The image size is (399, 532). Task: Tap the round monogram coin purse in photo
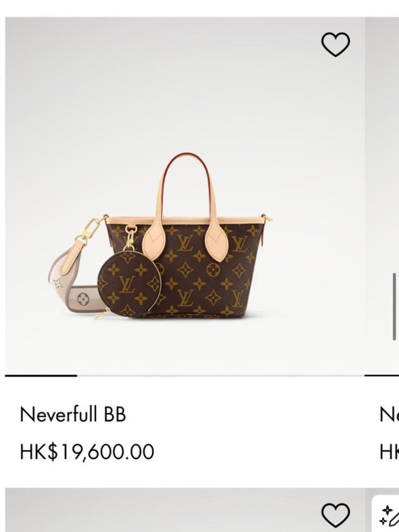pyautogui.click(x=129, y=284)
